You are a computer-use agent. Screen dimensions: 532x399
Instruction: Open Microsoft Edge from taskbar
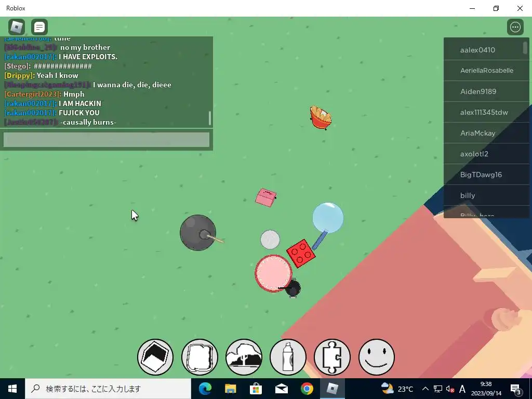pos(205,389)
